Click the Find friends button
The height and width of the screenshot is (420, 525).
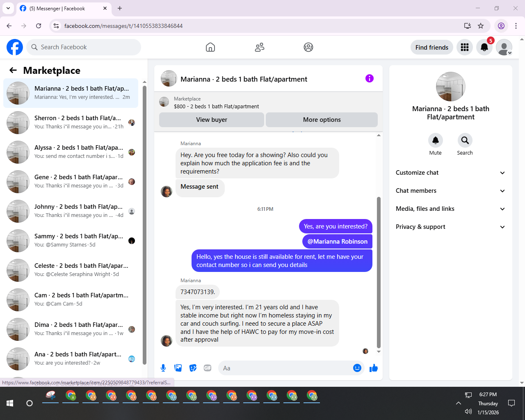point(432,47)
